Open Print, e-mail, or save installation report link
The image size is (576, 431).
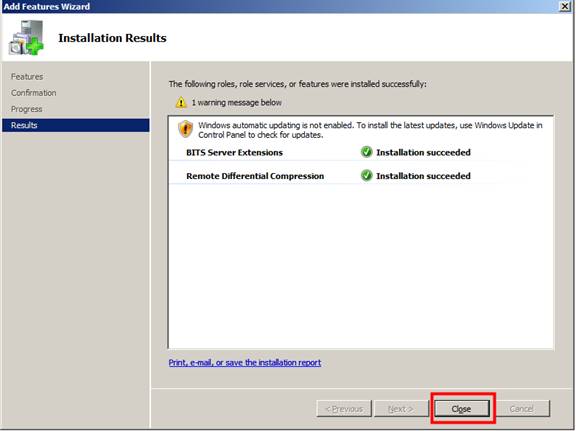pyautogui.click(x=245, y=363)
